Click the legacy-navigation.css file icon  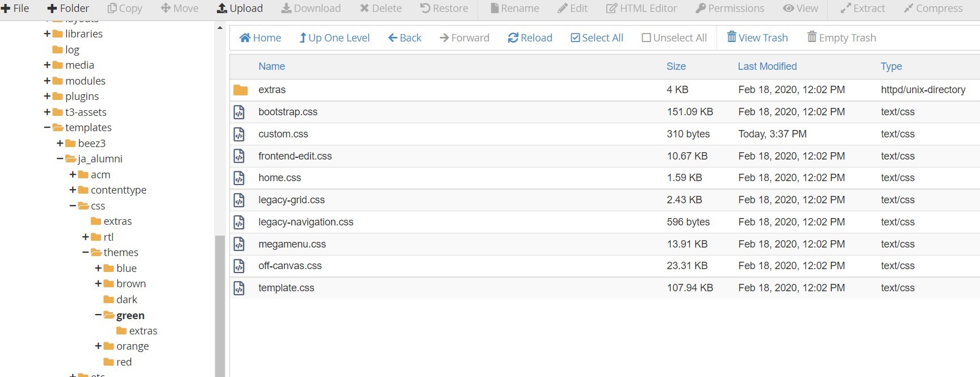click(x=239, y=222)
